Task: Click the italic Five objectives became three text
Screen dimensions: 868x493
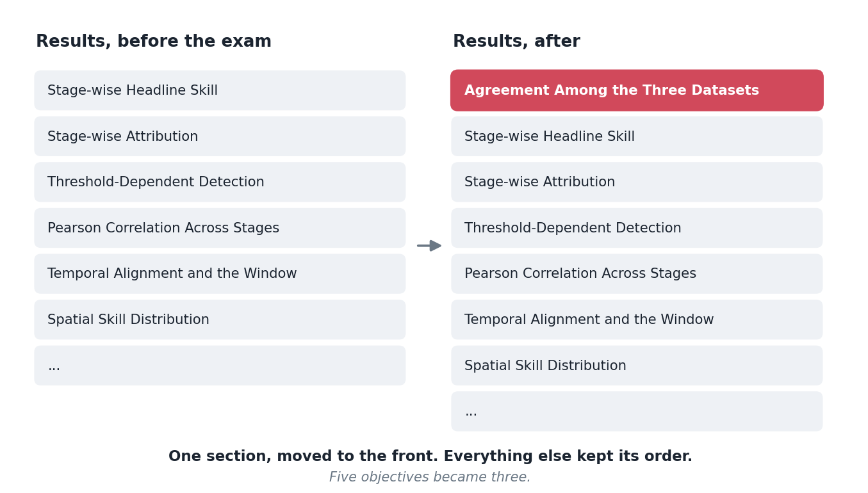Action: (x=430, y=478)
